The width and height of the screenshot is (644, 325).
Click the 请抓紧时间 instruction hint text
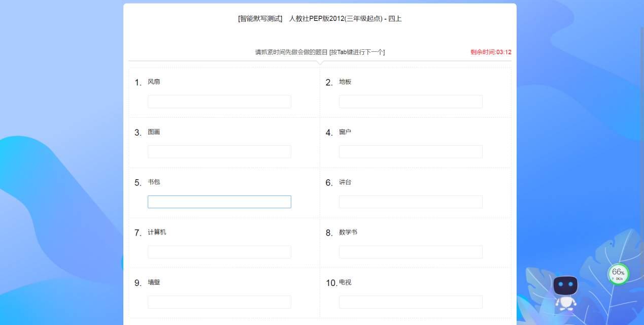coord(320,52)
